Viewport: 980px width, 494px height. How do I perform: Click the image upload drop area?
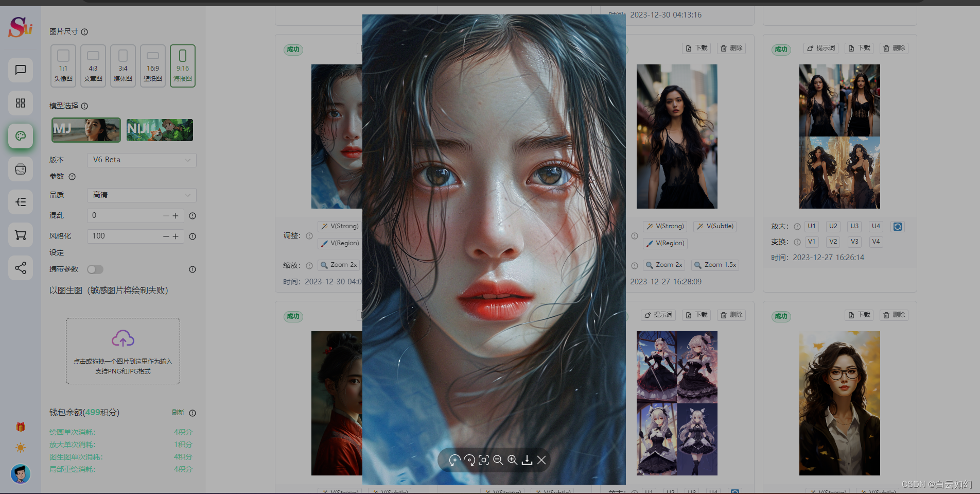[123, 351]
